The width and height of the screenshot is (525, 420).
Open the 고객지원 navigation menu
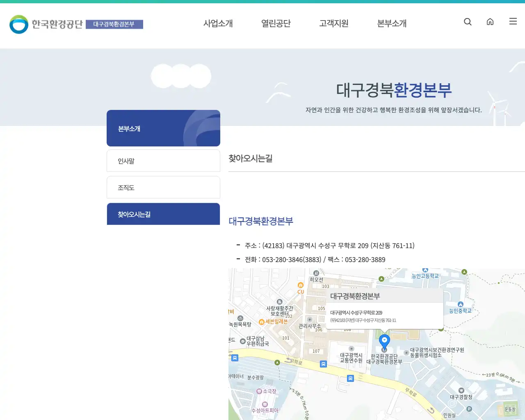pyautogui.click(x=333, y=24)
